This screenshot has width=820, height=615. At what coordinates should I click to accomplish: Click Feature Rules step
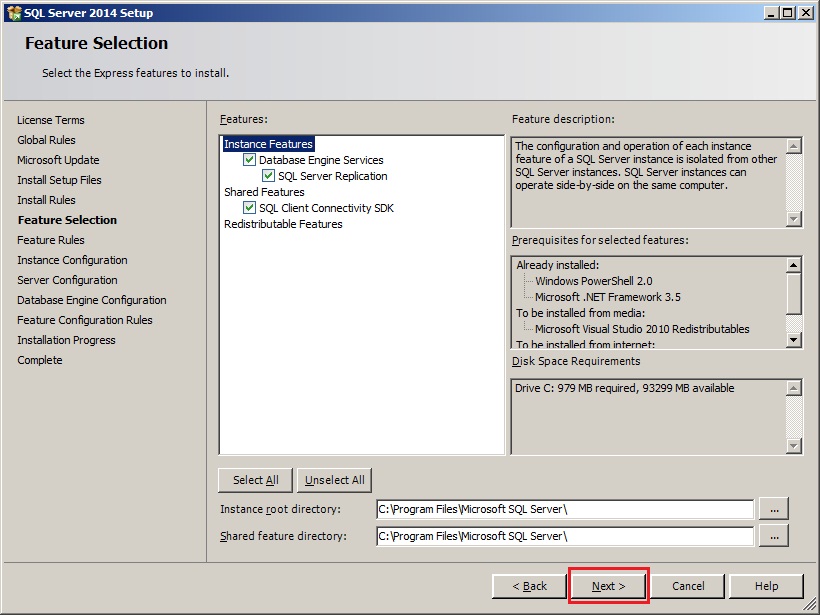pyautogui.click(x=51, y=240)
